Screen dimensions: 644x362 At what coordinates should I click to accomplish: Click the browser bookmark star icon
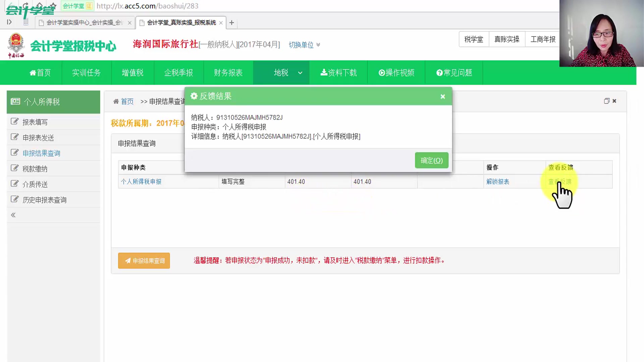pos(53,6)
